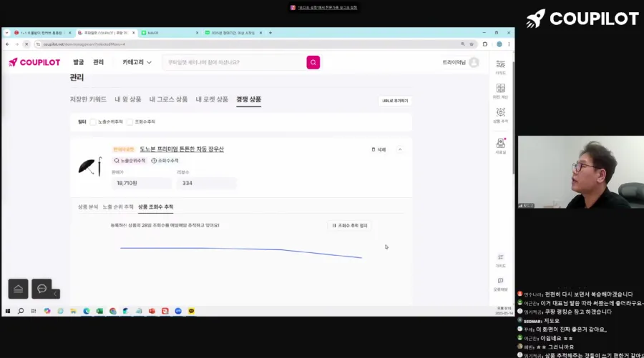Enable the 노출순위추적 filter checkbox
Screen dimensions: 644x358
(x=93, y=121)
